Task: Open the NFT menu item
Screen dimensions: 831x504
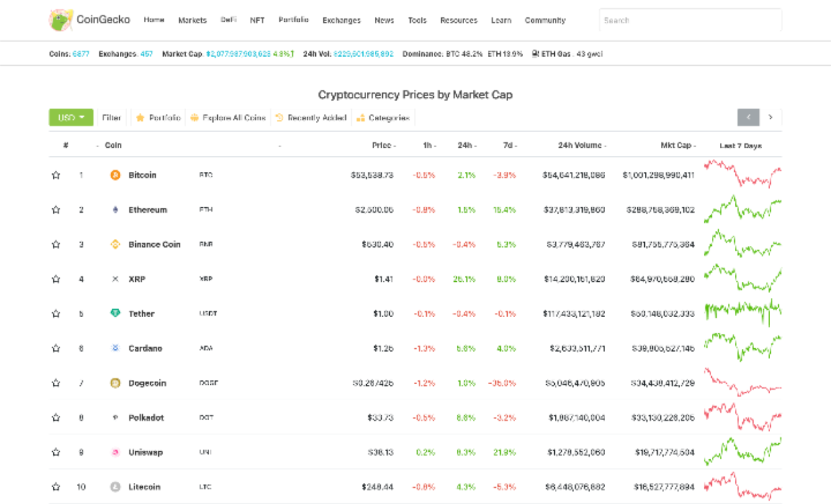Action: [x=257, y=20]
